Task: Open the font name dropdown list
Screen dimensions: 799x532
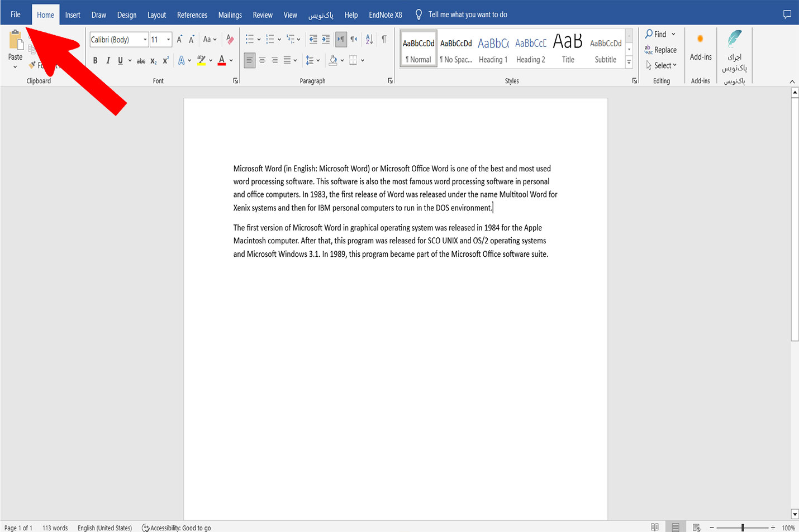Action: click(x=145, y=40)
